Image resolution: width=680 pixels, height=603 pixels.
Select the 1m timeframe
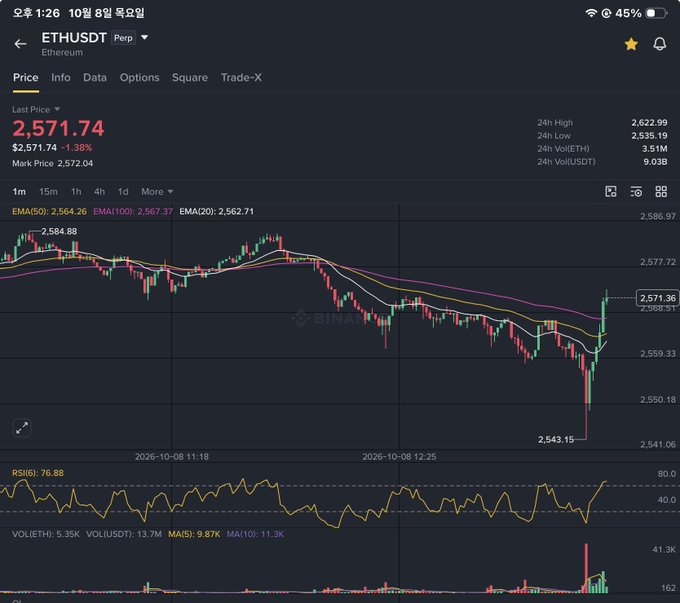click(x=19, y=192)
